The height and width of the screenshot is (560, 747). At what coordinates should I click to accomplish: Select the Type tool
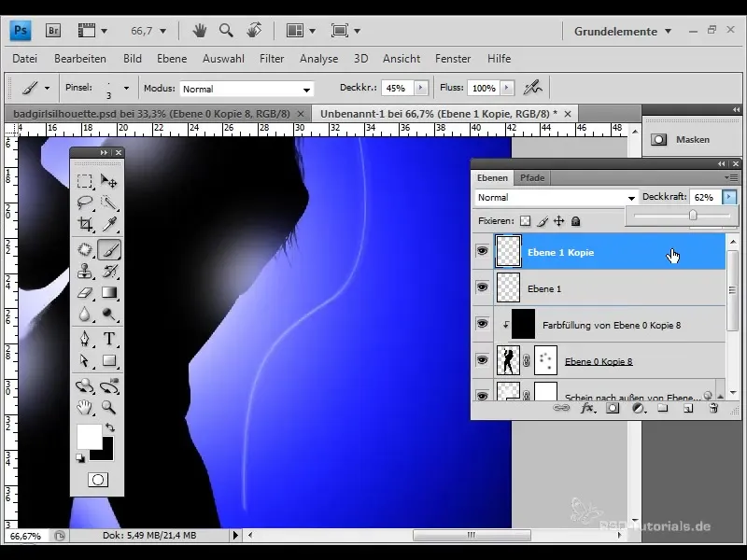tap(109, 339)
